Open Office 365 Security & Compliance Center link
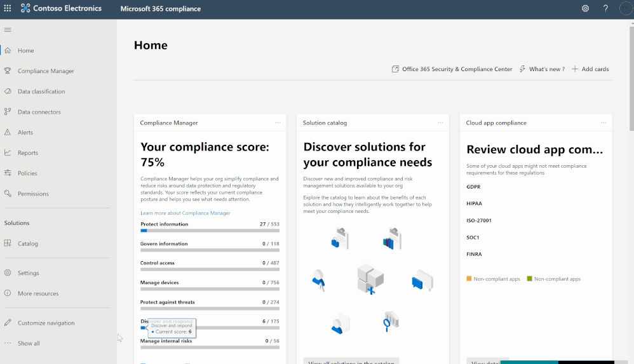 click(457, 69)
